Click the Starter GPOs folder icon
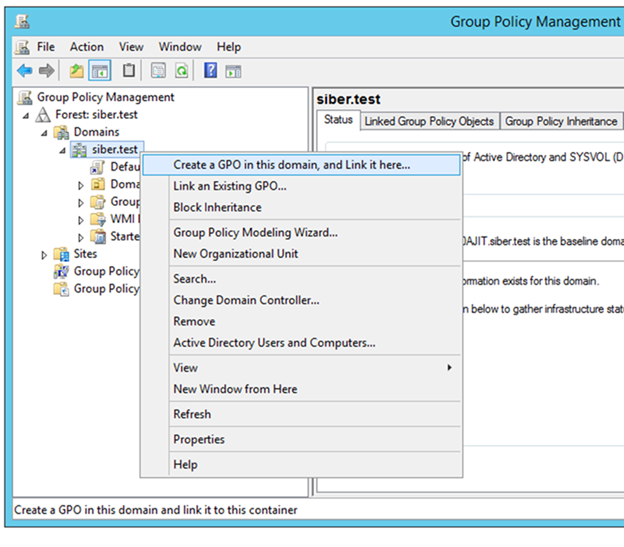Screen dimensions: 624x547 pos(98,237)
